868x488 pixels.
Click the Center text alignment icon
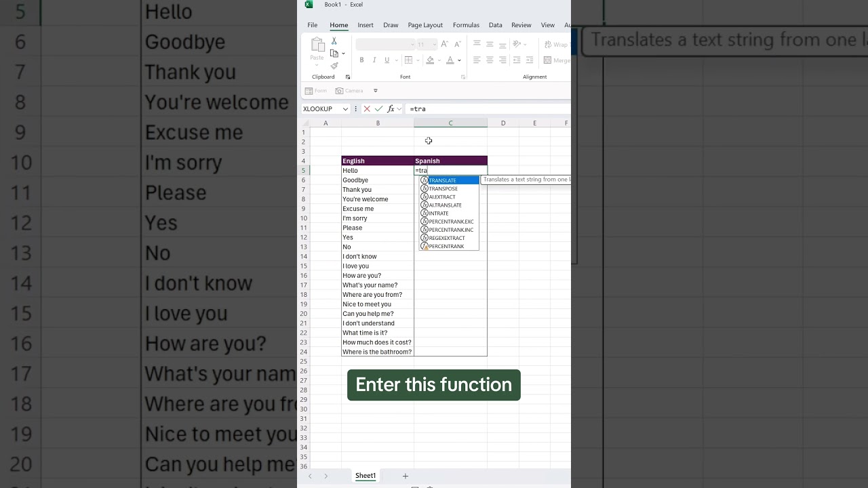point(490,60)
